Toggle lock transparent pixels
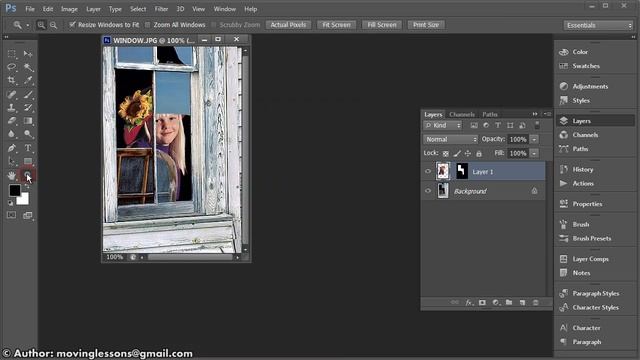 446,153
